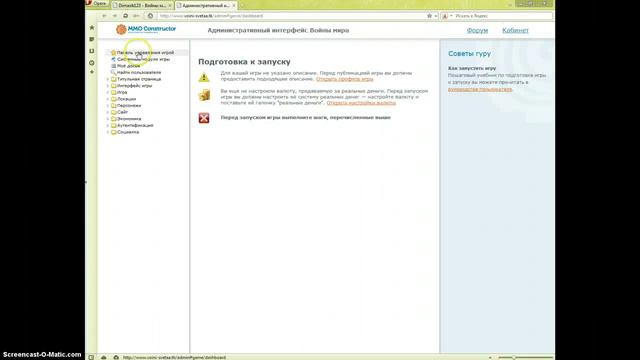Expand the Сайт folder
Image resolution: width=640 pixels, height=360 pixels.
(x=108, y=112)
